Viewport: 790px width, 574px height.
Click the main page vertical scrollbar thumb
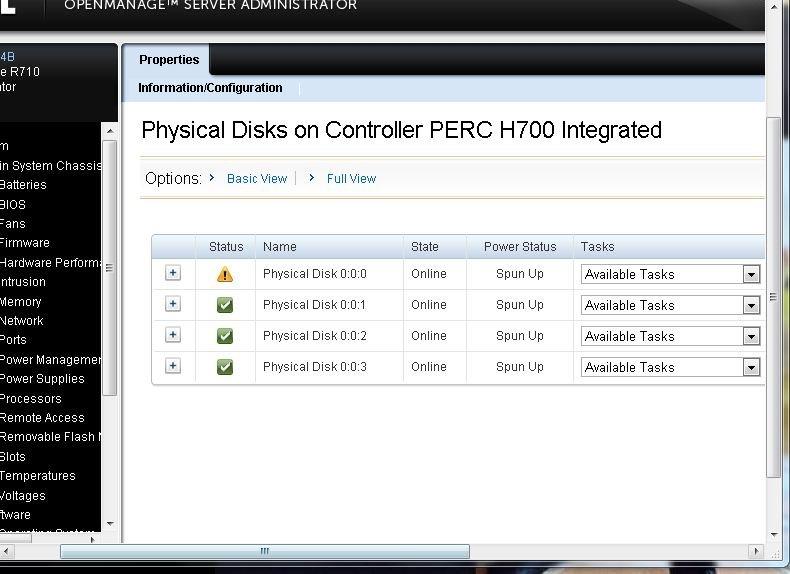(773, 297)
